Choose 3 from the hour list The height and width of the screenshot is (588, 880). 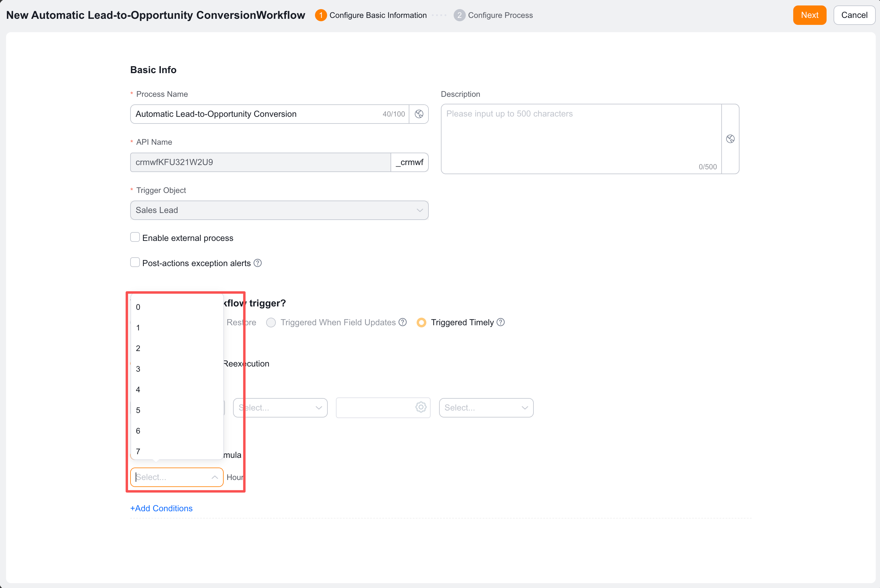tap(177, 369)
